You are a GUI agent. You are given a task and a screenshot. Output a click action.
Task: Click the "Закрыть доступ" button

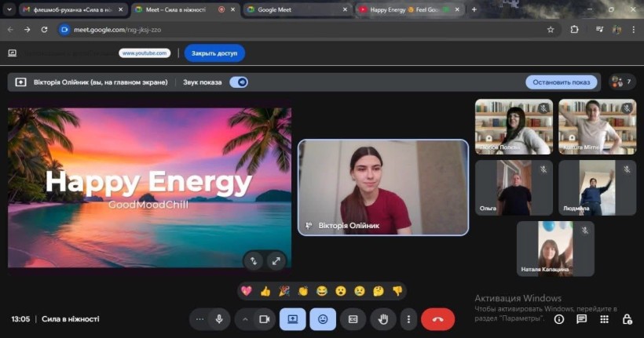[214, 53]
